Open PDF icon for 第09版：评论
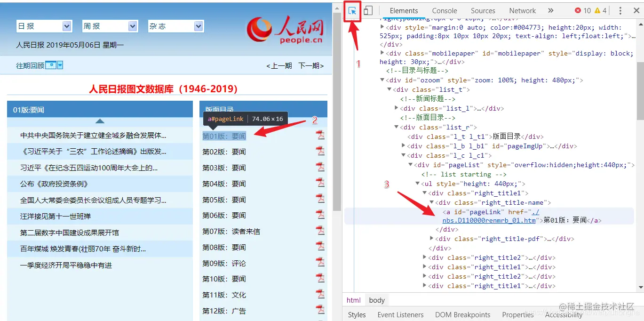This screenshot has width=644, height=321. [x=320, y=262]
